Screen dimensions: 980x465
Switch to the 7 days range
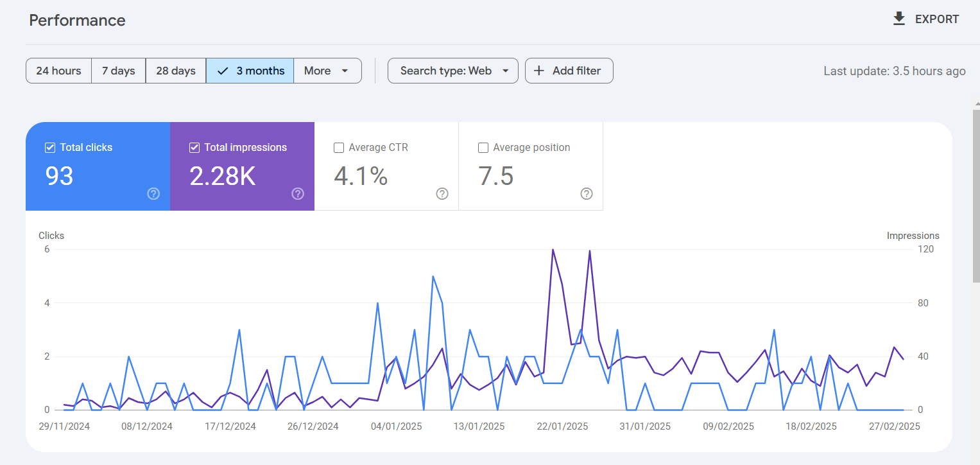point(118,71)
